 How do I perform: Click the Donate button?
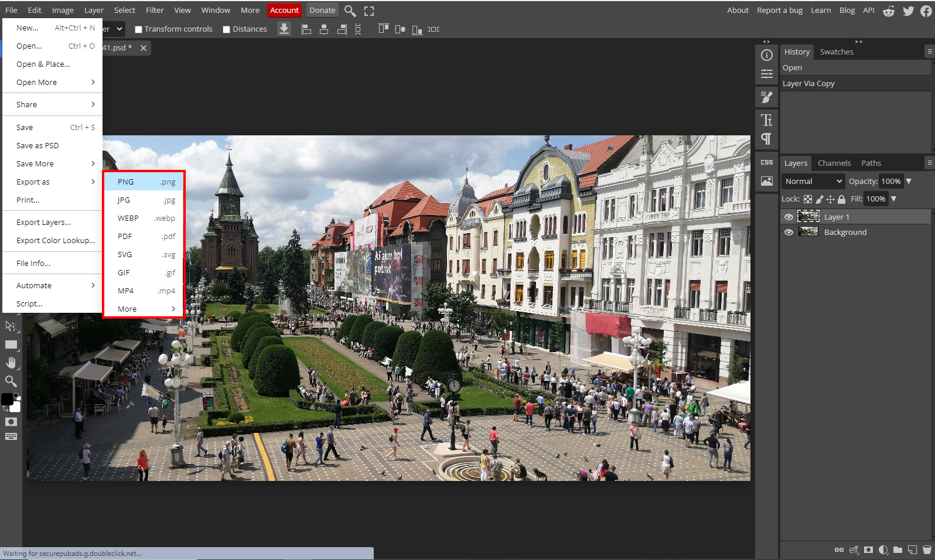point(322,10)
